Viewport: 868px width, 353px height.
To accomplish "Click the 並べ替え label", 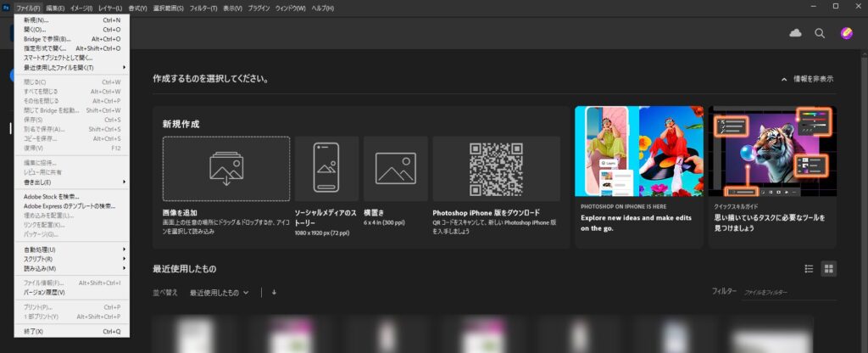I will pos(165,293).
